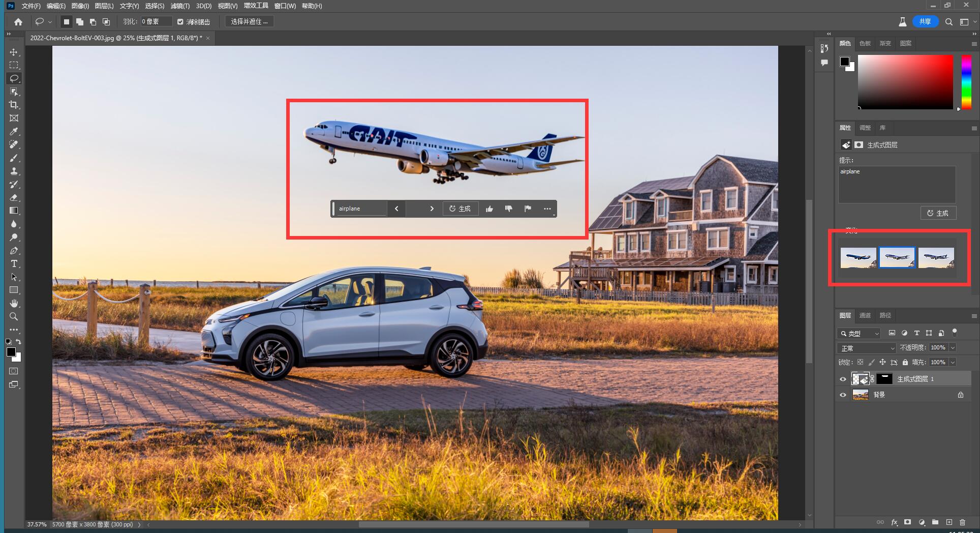Open the fill dropdown arrow
The height and width of the screenshot is (533, 980).
tap(953, 362)
